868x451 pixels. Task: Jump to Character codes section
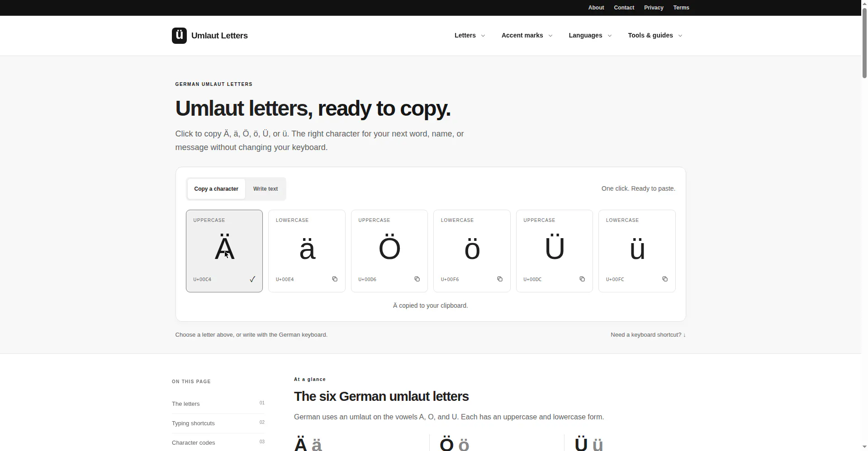coord(218,443)
